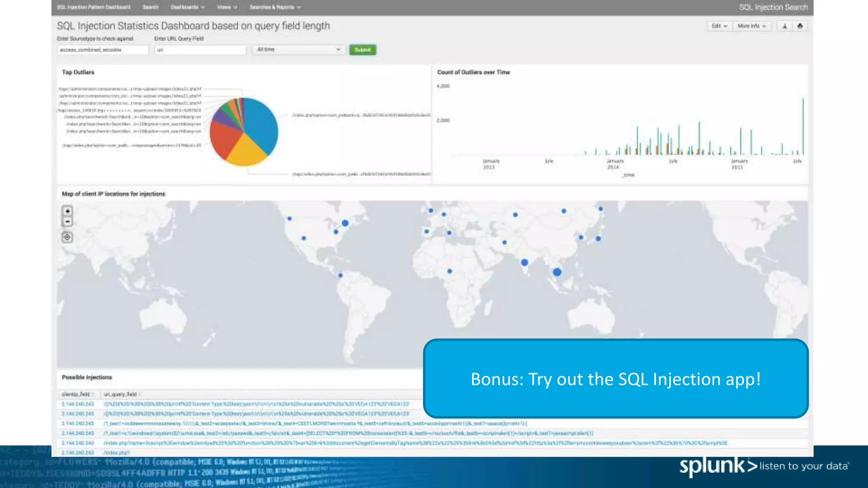Open the cmd.exe _test1 injection row link

point(348,433)
